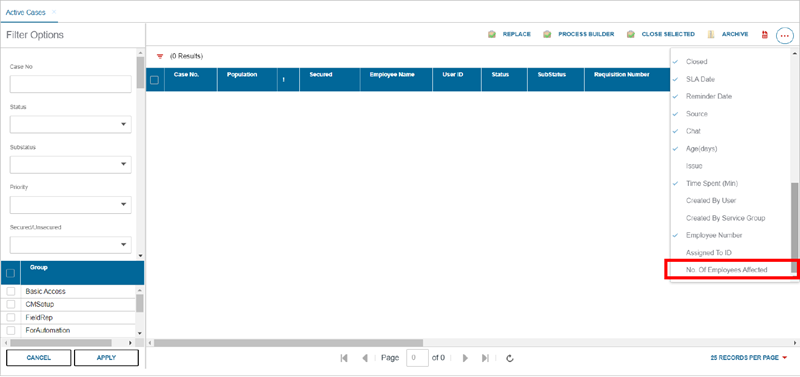Screen dimensions: 800x377
Task: Click the Case No input field
Action: [x=70, y=84]
